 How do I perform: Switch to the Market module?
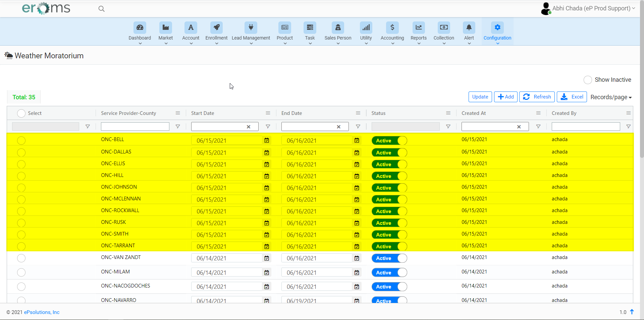click(x=165, y=27)
